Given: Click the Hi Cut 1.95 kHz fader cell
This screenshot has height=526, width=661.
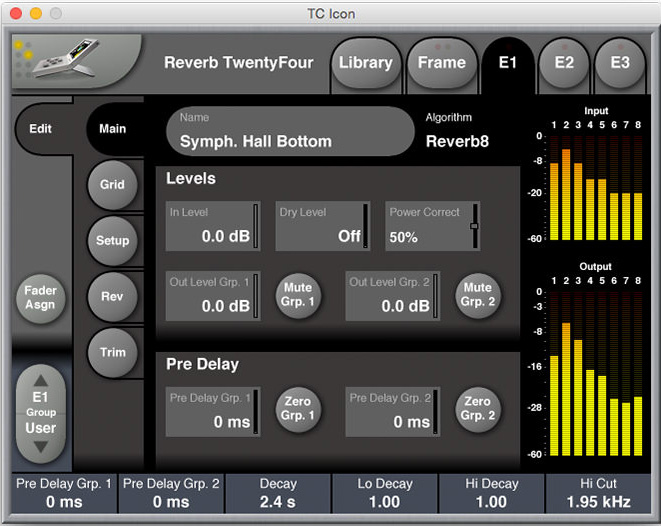Looking at the screenshot, I should [x=598, y=493].
